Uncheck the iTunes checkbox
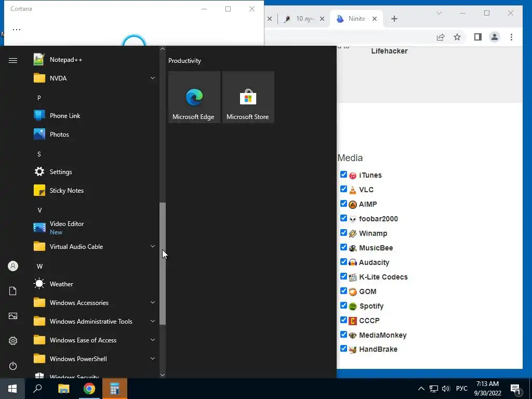 pos(344,175)
